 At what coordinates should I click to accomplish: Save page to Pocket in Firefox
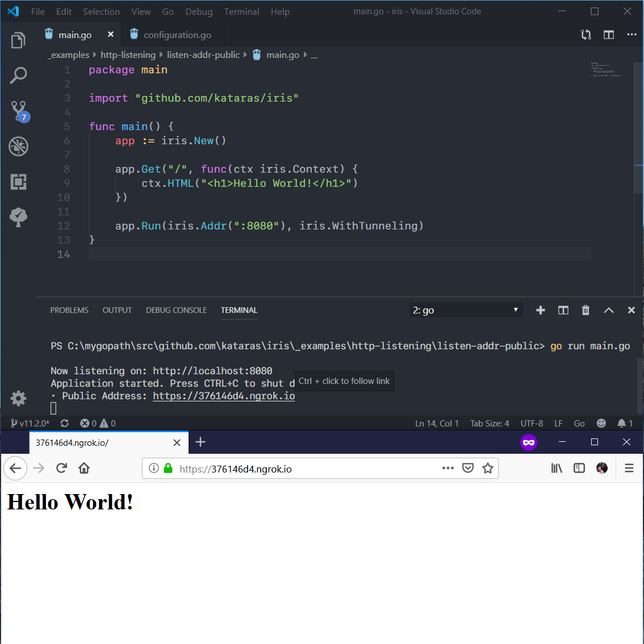[x=468, y=468]
